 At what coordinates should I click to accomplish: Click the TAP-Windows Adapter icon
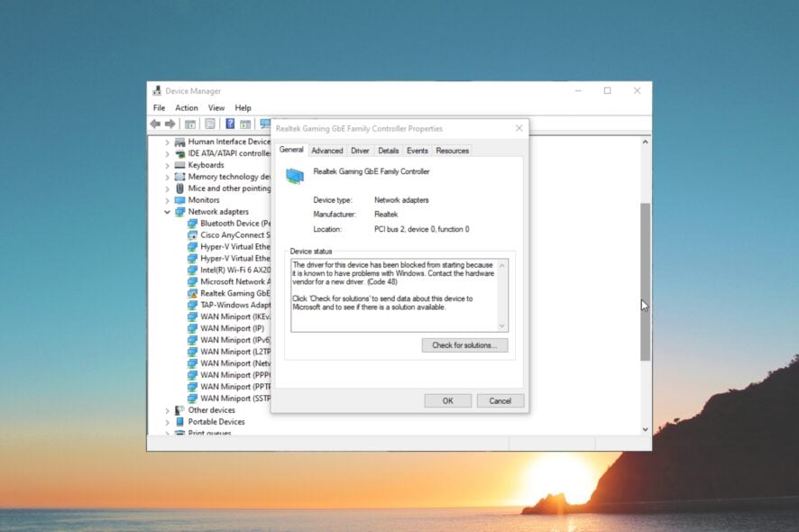pyautogui.click(x=192, y=306)
